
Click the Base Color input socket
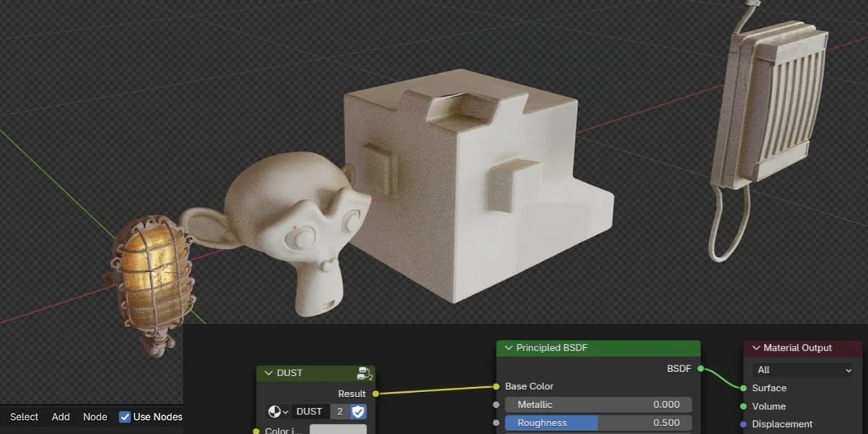[x=496, y=386]
